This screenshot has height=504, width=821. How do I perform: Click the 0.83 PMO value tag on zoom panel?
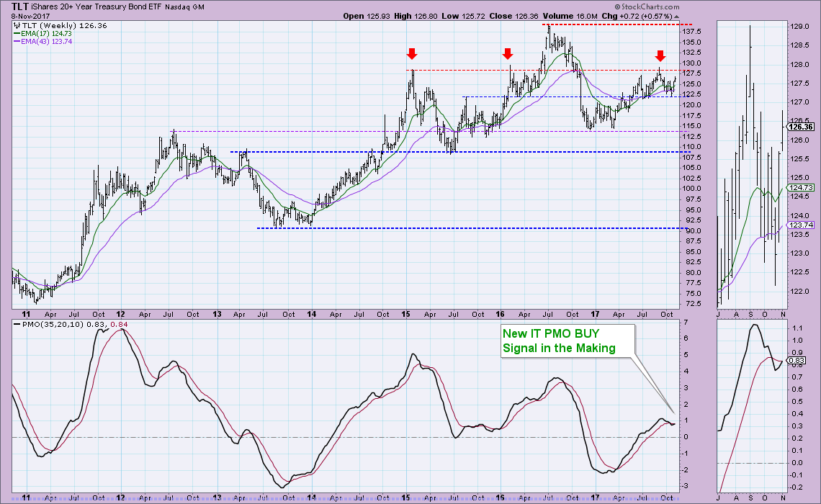click(x=797, y=360)
